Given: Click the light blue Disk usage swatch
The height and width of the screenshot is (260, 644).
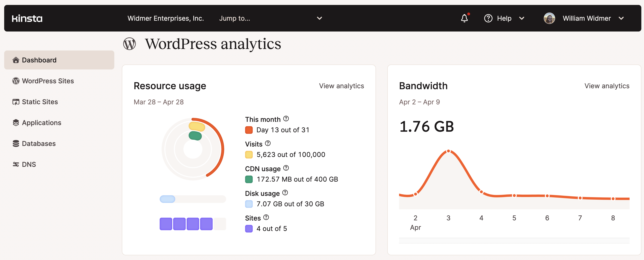Looking at the screenshot, I should [x=249, y=204].
